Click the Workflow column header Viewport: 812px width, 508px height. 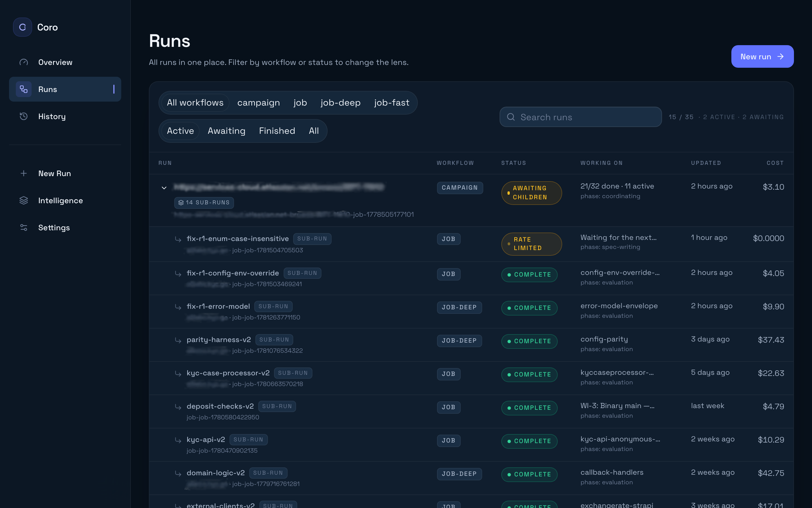pos(455,163)
